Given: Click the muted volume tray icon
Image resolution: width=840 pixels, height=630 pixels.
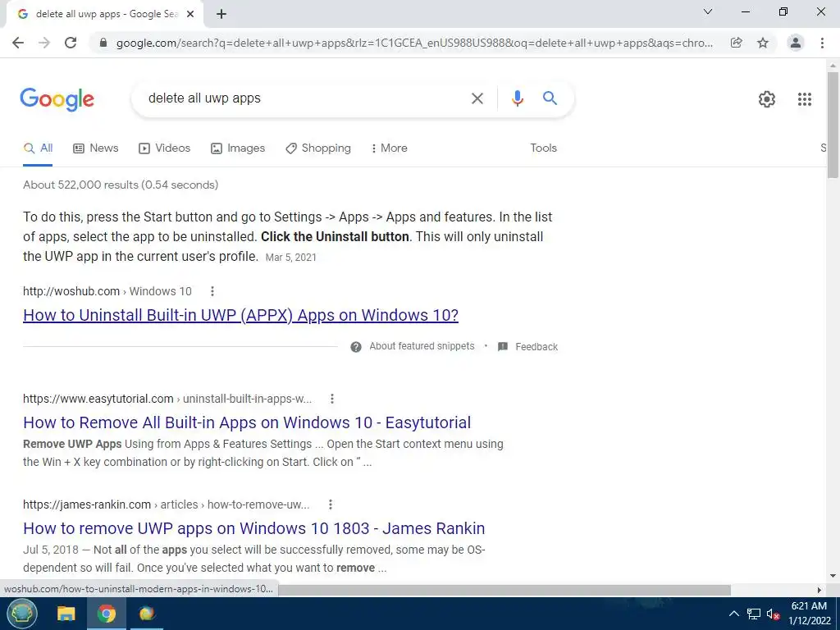Looking at the screenshot, I should [x=773, y=614].
